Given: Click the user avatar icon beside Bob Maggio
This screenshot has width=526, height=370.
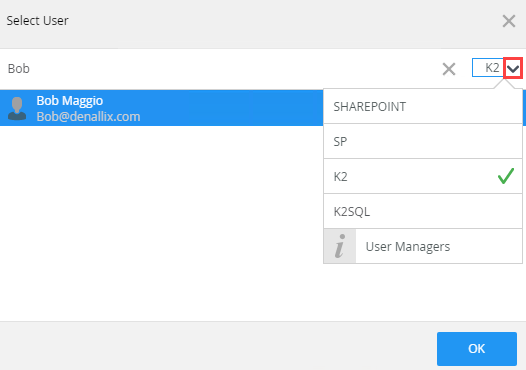Looking at the screenshot, I should (17, 108).
